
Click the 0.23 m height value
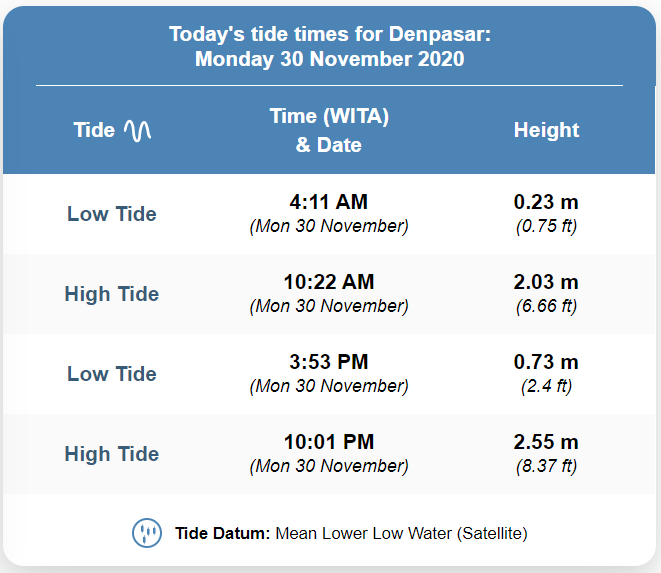[546, 202]
